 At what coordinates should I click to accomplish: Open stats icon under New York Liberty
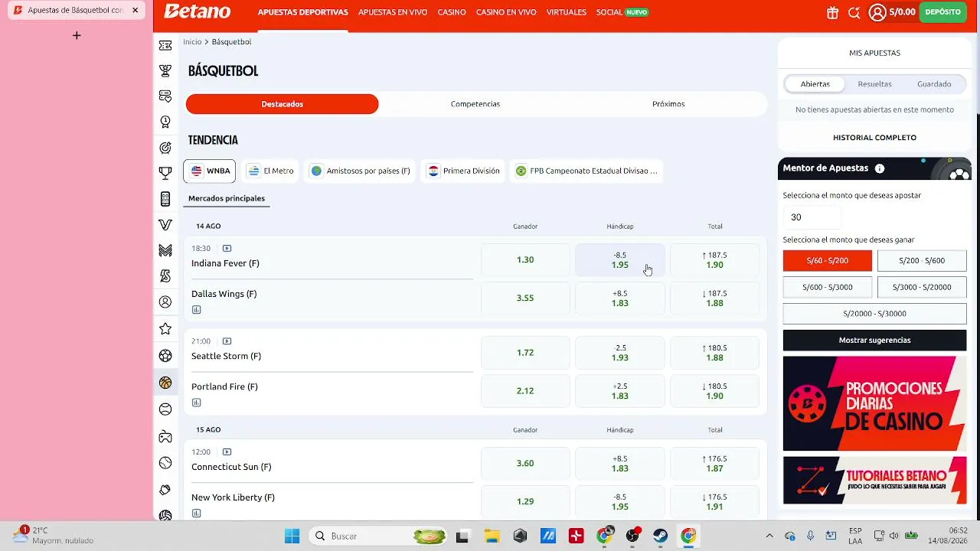click(x=197, y=514)
